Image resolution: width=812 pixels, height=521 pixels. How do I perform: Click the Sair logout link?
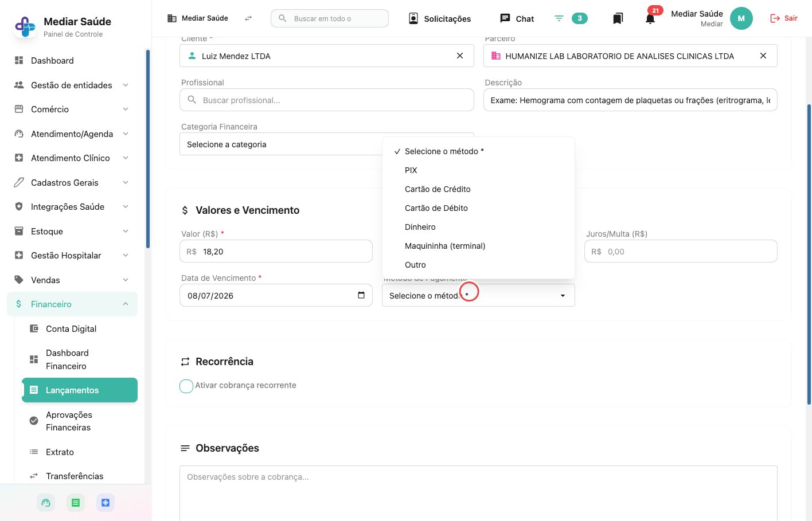click(783, 18)
